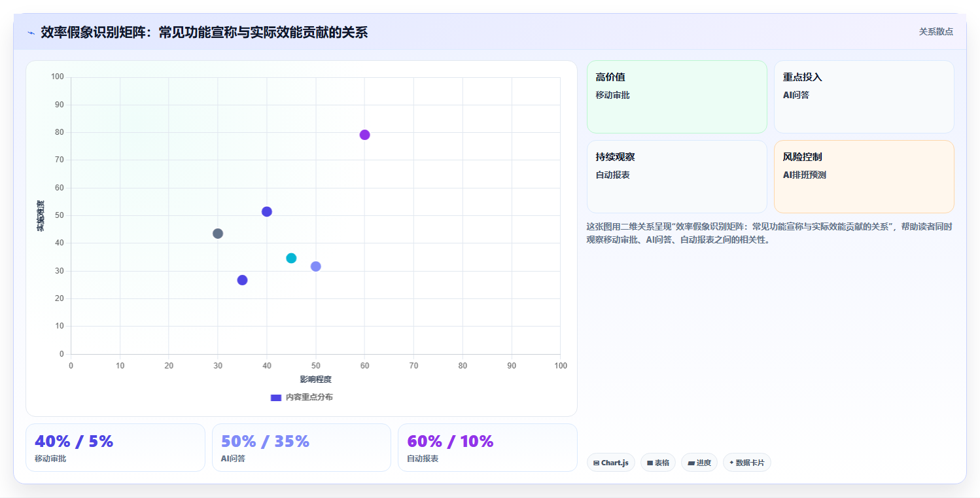
Task: Click the 数据卡片 tag
Action: [x=747, y=463]
